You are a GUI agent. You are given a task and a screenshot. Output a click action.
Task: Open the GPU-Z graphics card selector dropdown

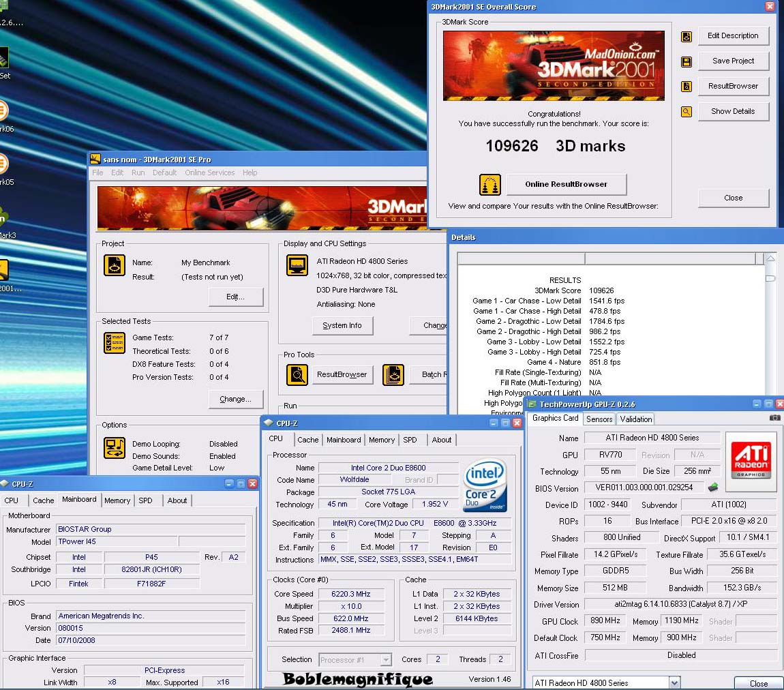674,682
